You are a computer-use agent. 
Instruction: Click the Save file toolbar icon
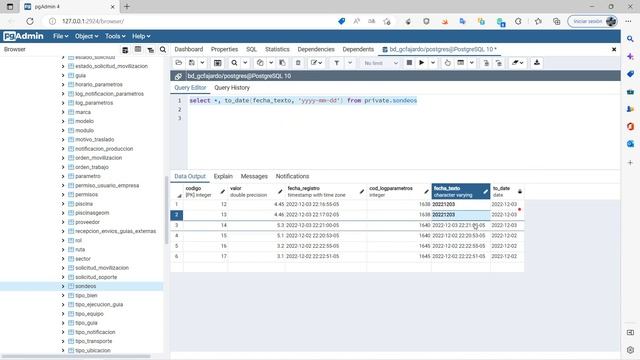point(192,63)
